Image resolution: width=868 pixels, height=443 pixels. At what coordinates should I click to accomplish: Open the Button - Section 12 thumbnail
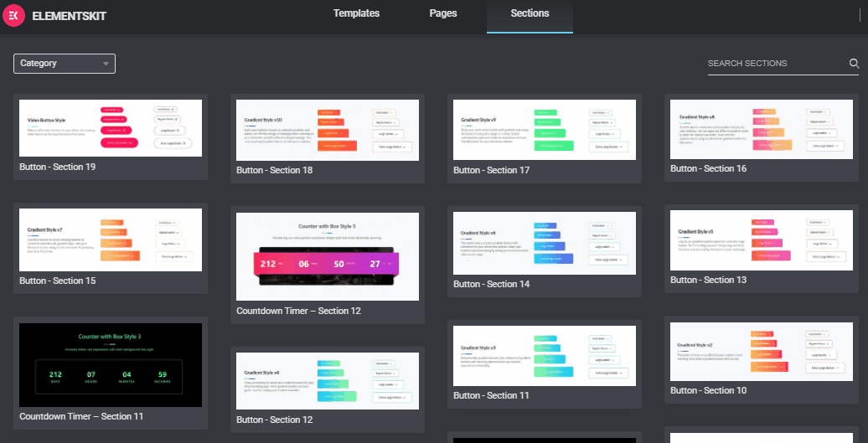328,381
